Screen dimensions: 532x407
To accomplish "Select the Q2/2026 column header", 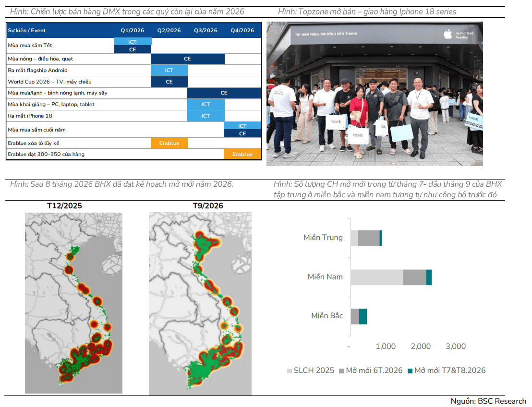I will (x=169, y=31).
